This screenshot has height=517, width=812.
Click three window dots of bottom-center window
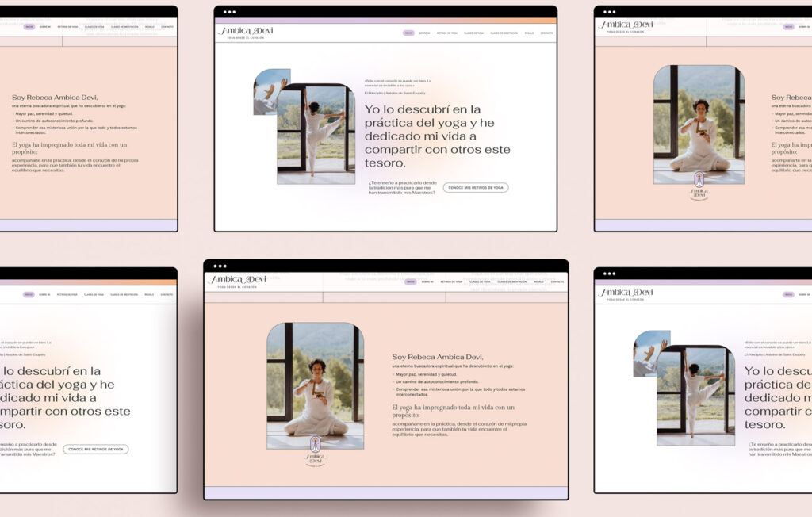pyautogui.click(x=220, y=266)
